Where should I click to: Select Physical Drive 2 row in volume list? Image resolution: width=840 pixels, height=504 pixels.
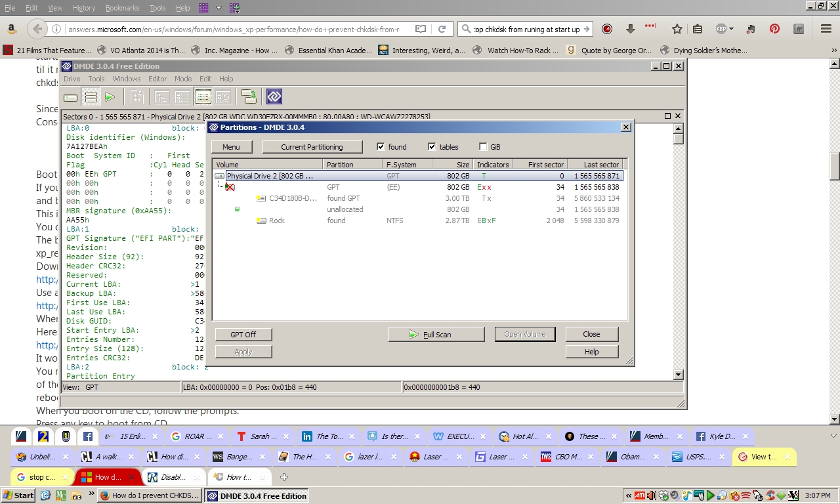417,176
